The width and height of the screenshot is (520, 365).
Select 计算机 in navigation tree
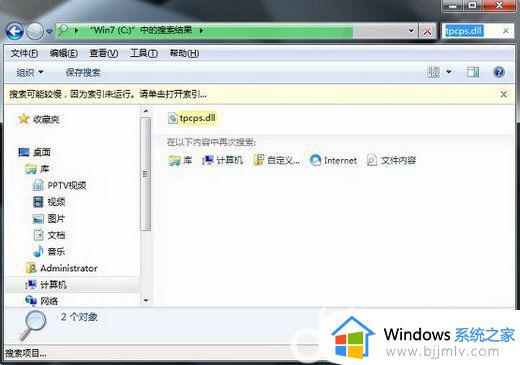(53, 285)
